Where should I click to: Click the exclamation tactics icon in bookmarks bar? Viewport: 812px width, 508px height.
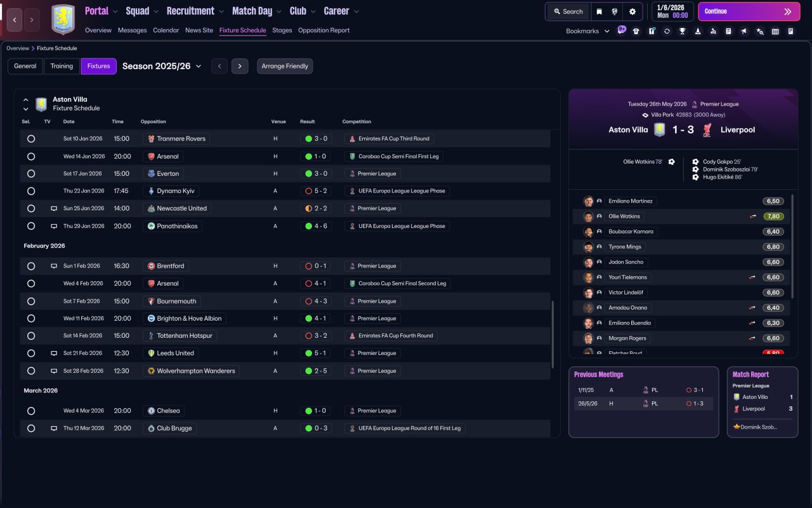pos(652,31)
